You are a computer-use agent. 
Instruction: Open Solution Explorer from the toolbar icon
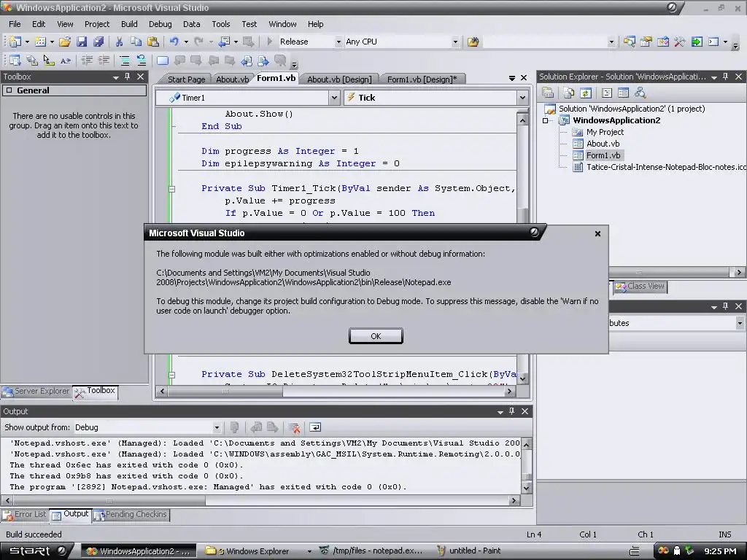pos(629,42)
